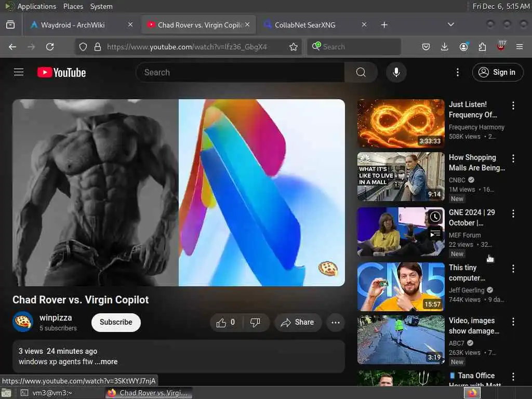Screen dimensions: 532x399
Task: Open tracking protection shield icon
Action: (83, 47)
